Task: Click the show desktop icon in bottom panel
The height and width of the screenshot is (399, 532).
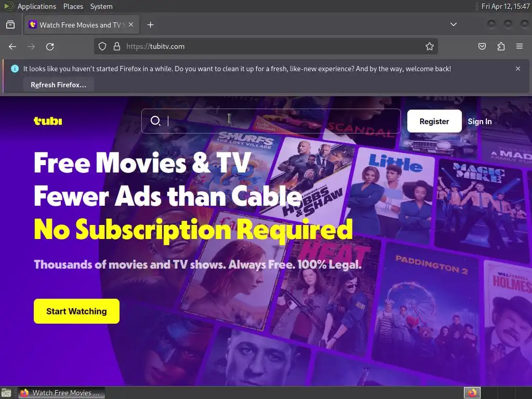Action: click(6, 393)
